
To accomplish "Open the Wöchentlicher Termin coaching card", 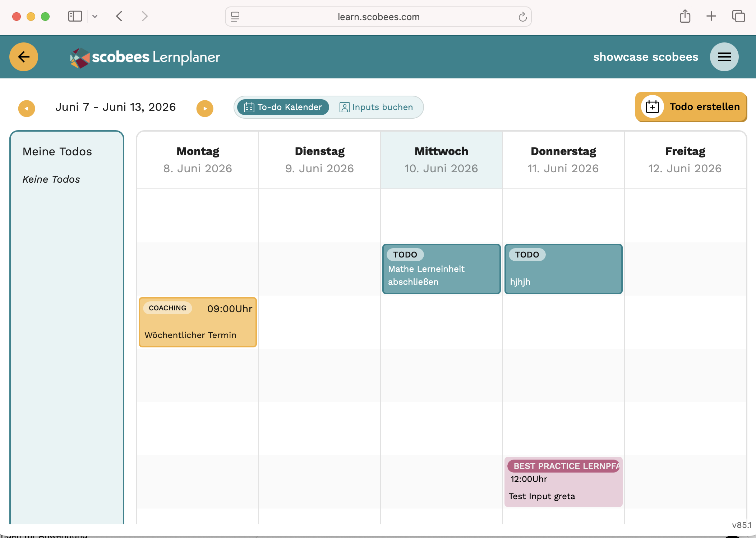I will click(198, 322).
